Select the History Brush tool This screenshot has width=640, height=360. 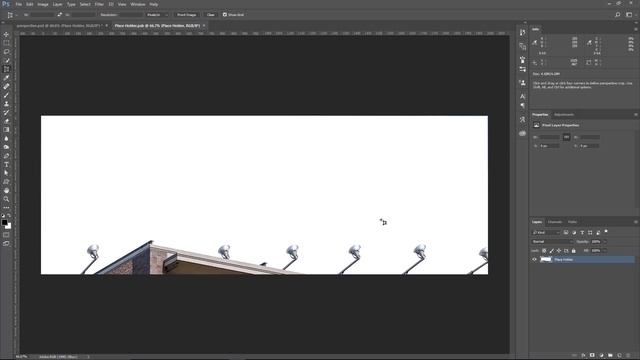click(x=6, y=112)
